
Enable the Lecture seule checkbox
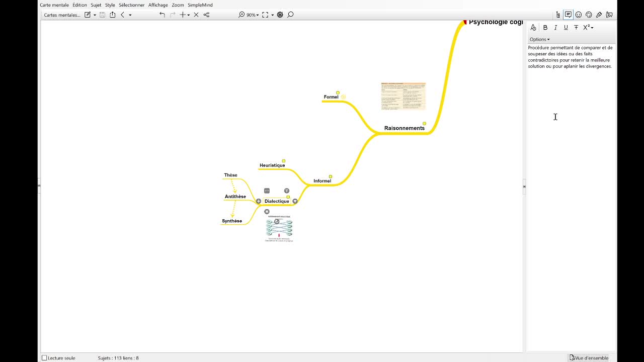click(x=44, y=358)
